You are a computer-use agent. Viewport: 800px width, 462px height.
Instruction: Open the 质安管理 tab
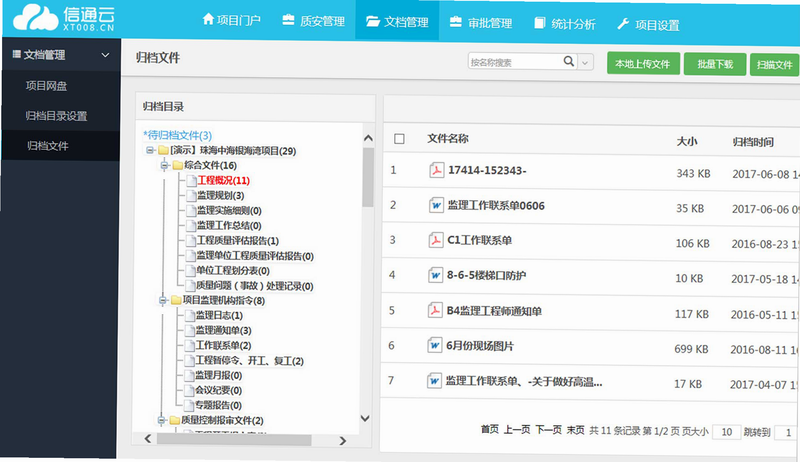click(x=313, y=21)
